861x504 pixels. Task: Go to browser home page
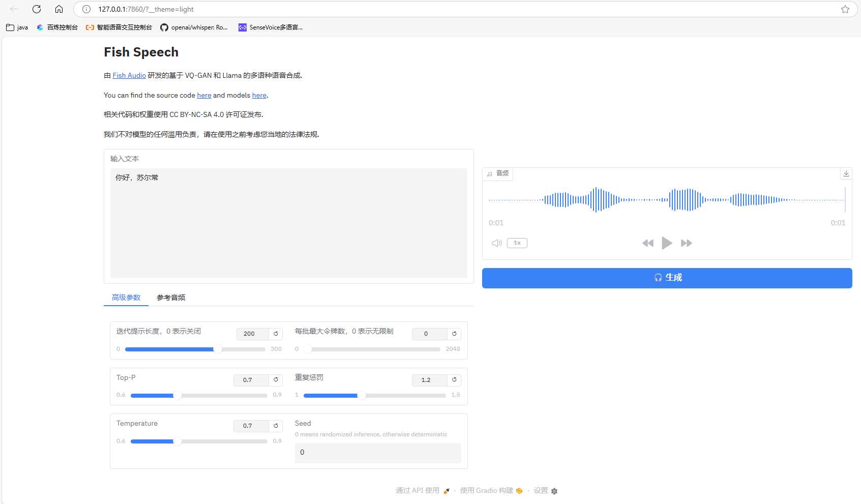(x=59, y=9)
